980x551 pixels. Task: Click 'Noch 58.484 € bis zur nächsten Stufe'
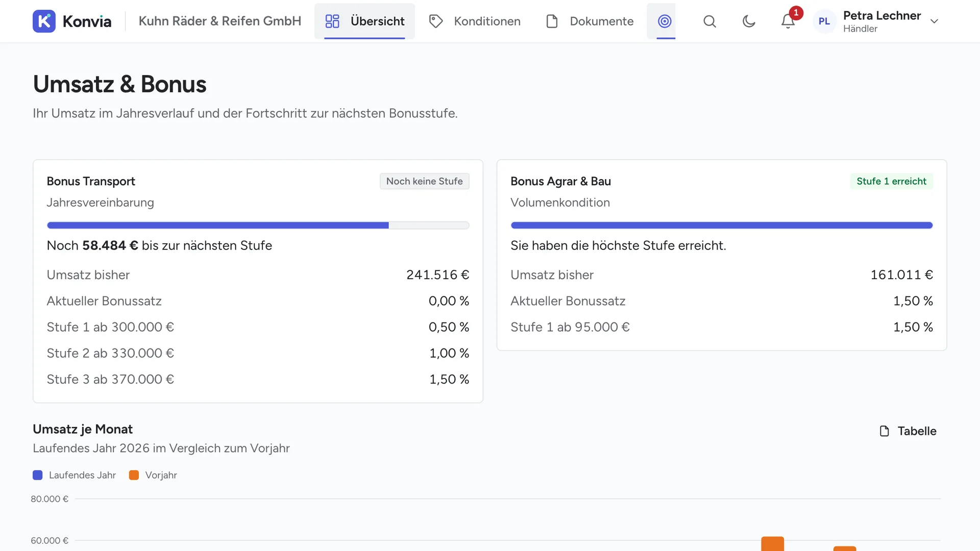pyautogui.click(x=159, y=245)
